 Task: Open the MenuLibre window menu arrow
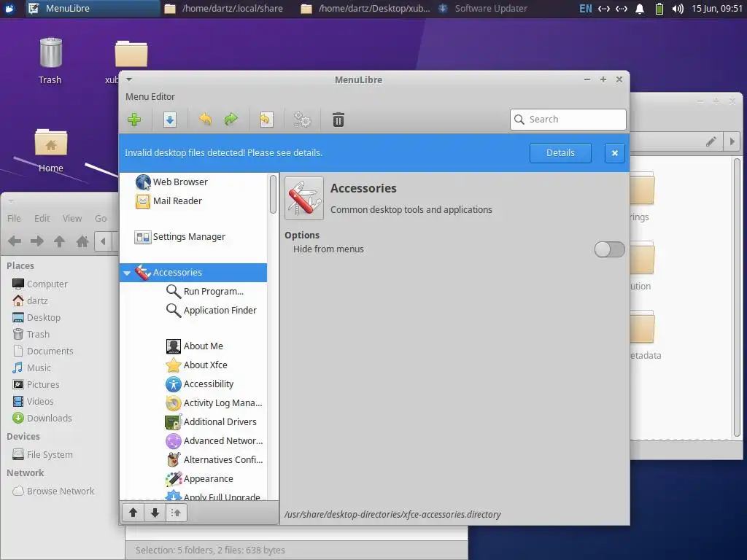129,79
